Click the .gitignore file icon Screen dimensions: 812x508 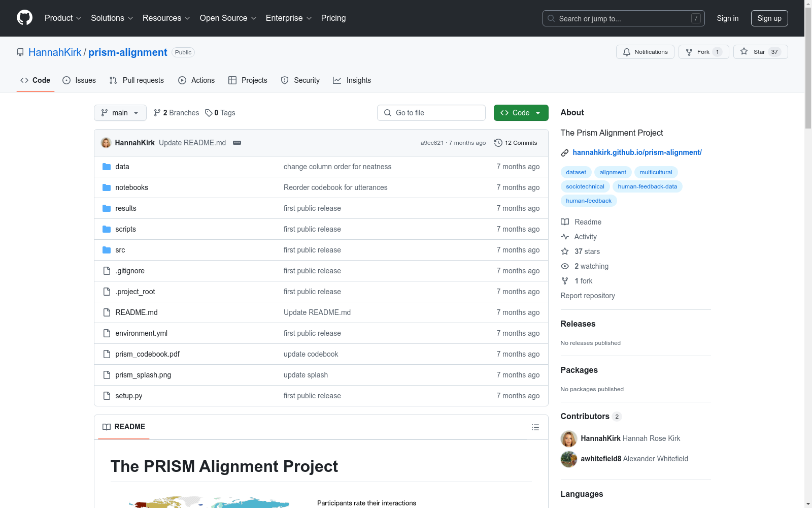coord(107,271)
